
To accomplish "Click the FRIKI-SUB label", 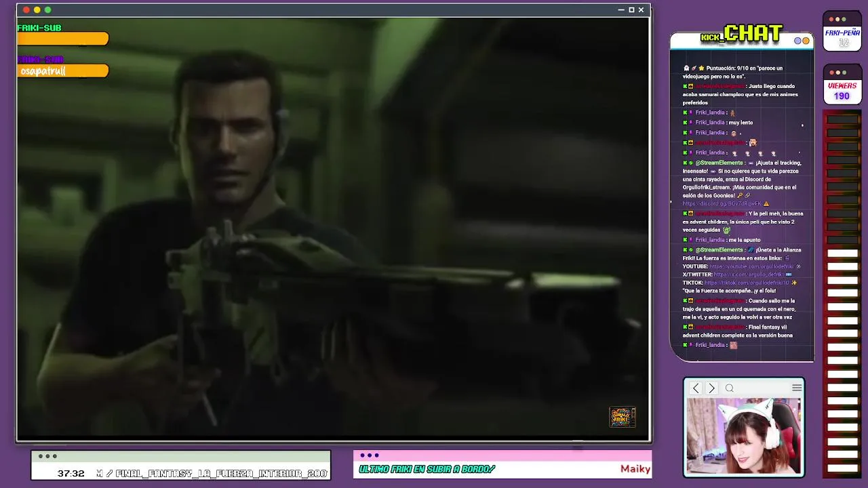I will [39, 28].
